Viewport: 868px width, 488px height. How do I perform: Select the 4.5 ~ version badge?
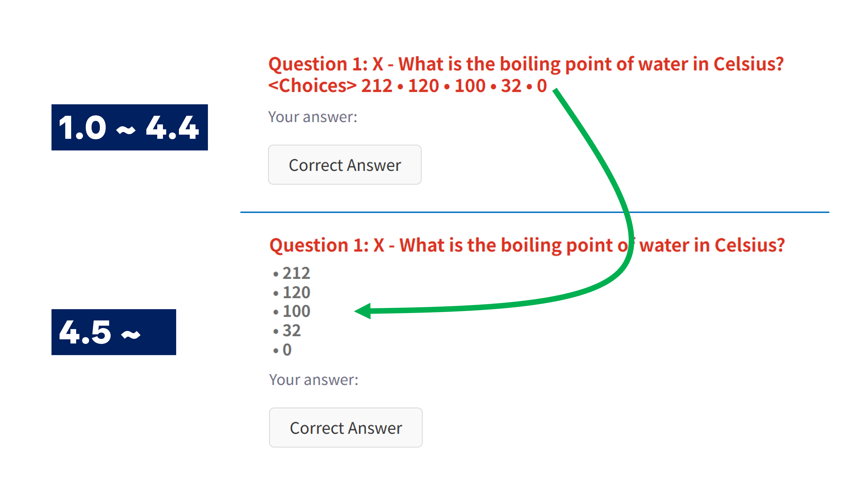(x=114, y=332)
